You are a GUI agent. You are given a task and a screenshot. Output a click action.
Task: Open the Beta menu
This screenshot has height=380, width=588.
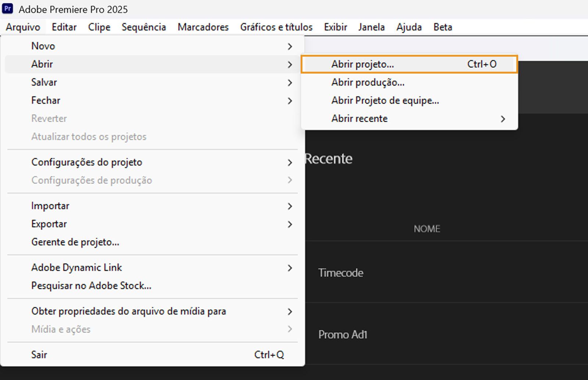442,27
